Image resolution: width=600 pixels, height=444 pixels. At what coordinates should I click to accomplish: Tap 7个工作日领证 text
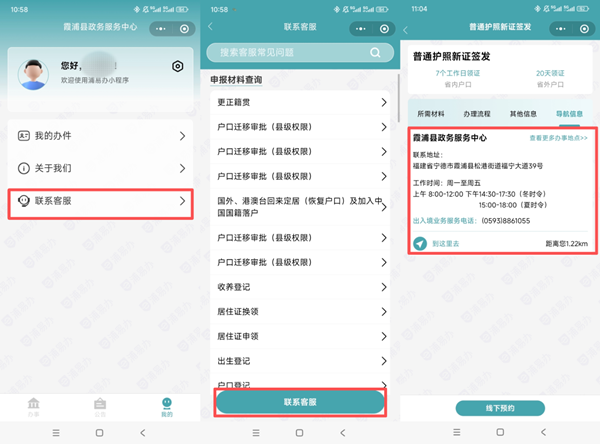click(458, 73)
